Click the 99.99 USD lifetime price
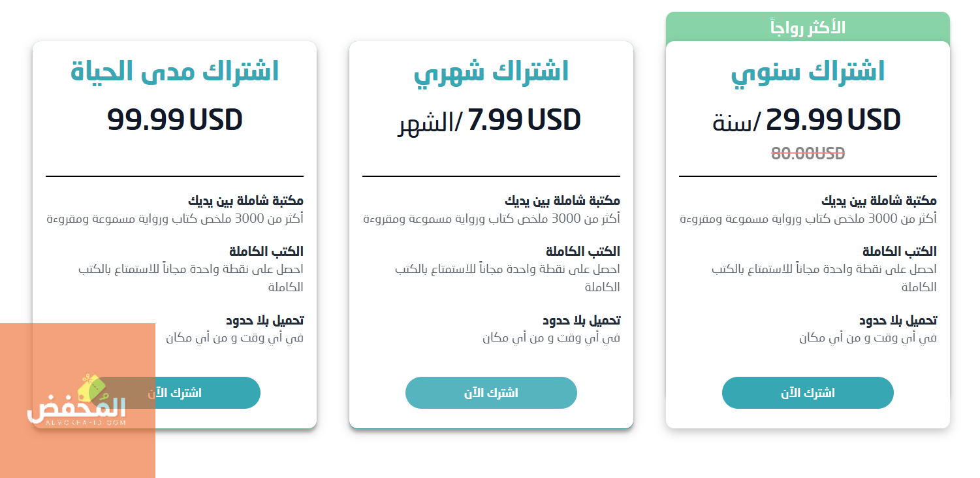 174,119
